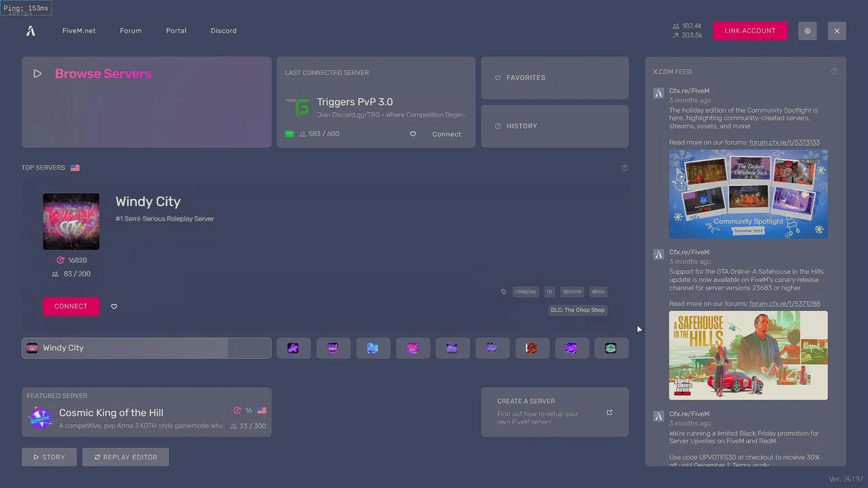This screenshot has height=488, width=868.
Task: Click the rp tag
Action: pos(550,292)
